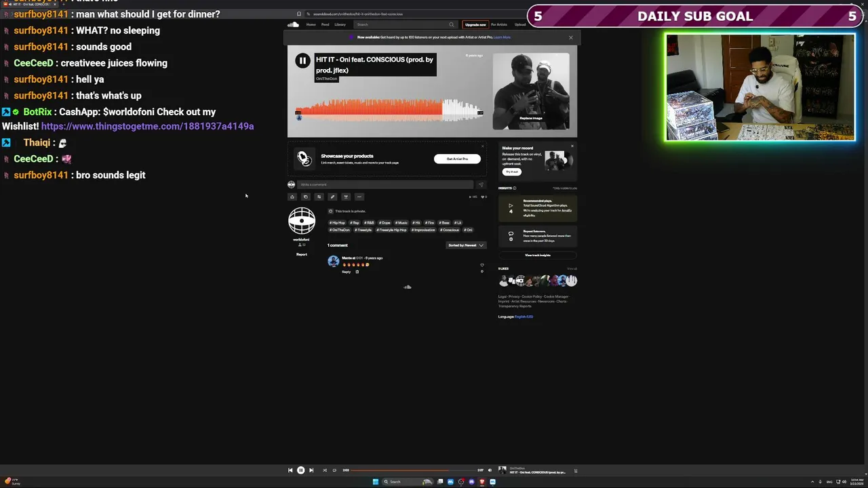The width and height of the screenshot is (868, 488).
Task: Click the Write a comment input field
Action: (x=385, y=184)
